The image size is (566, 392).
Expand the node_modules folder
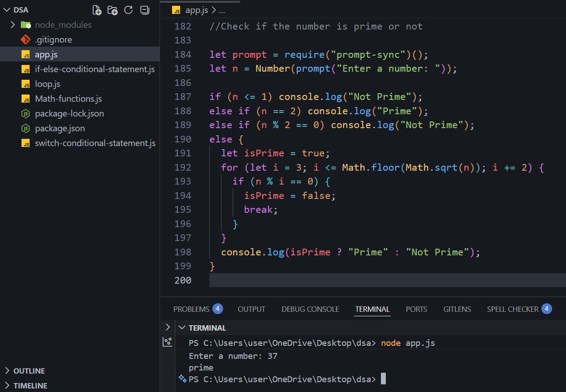[x=13, y=25]
